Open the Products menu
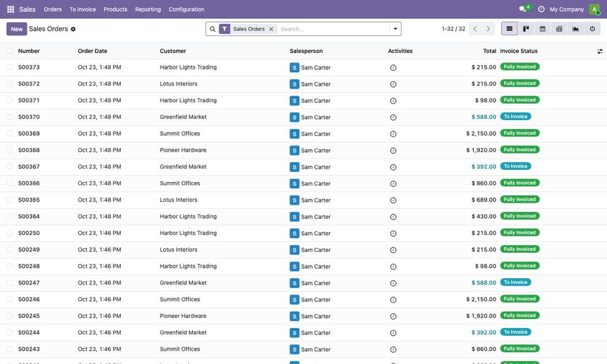607x364 pixels. pos(115,9)
